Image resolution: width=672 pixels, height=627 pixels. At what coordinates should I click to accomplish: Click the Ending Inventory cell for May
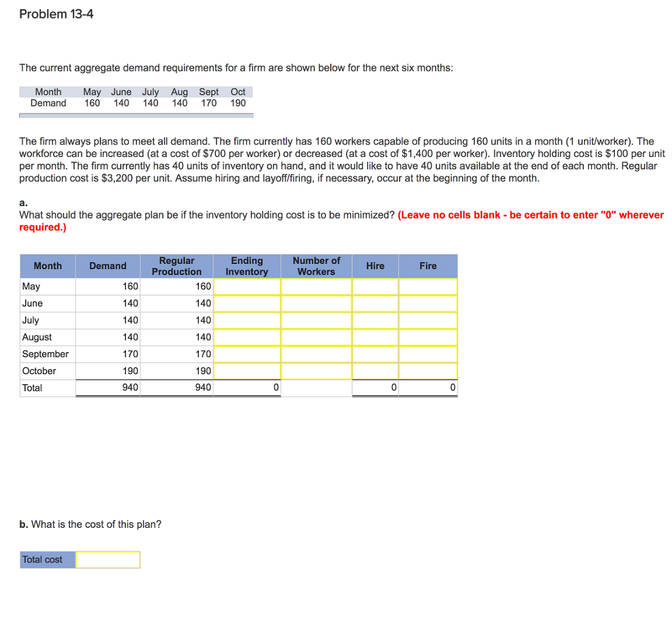pos(247,286)
